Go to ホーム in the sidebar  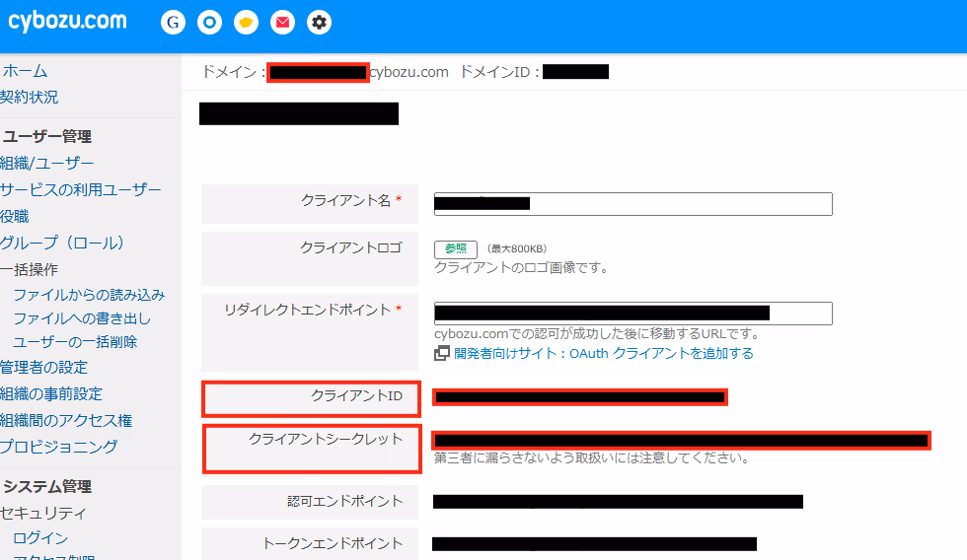(24, 71)
